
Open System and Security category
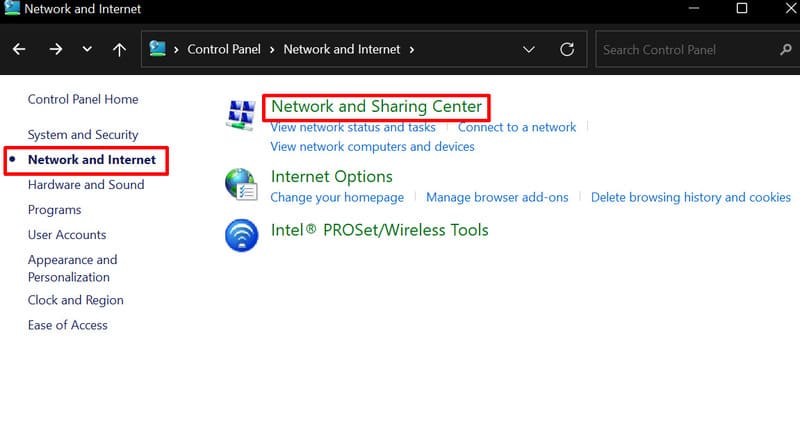point(83,135)
